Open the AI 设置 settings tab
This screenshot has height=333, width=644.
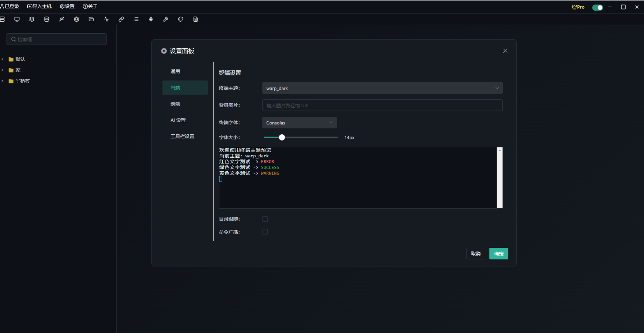pos(178,120)
